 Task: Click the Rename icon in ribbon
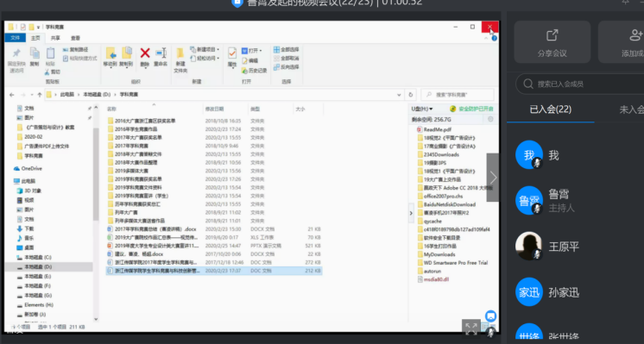pyautogui.click(x=161, y=53)
